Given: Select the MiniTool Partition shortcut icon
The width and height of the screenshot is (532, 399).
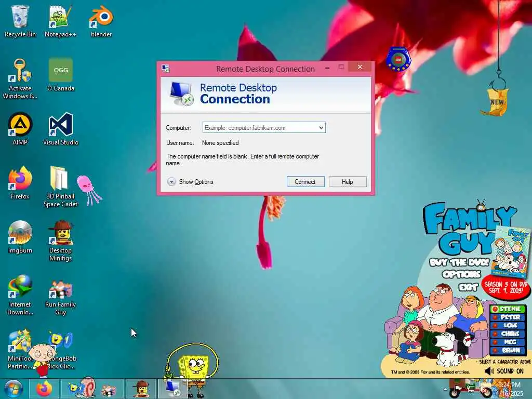Looking at the screenshot, I should click(19, 341).
